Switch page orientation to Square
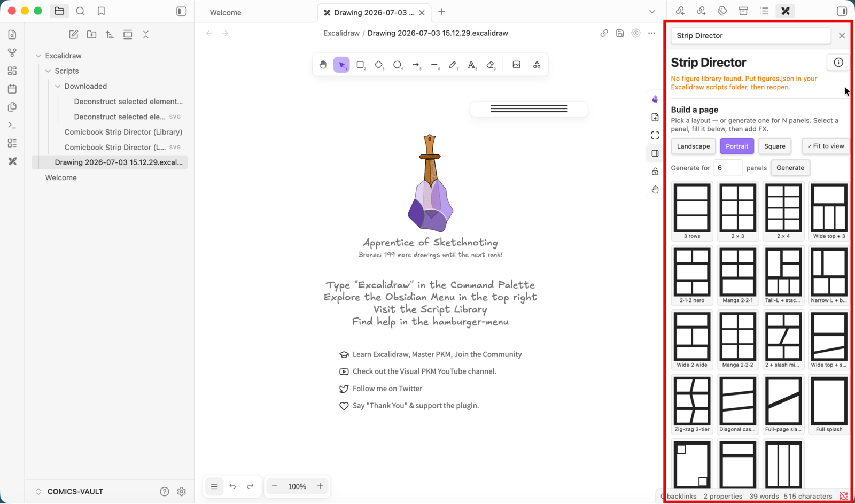Viewport: 855px width, 504px height. [774, 146]
